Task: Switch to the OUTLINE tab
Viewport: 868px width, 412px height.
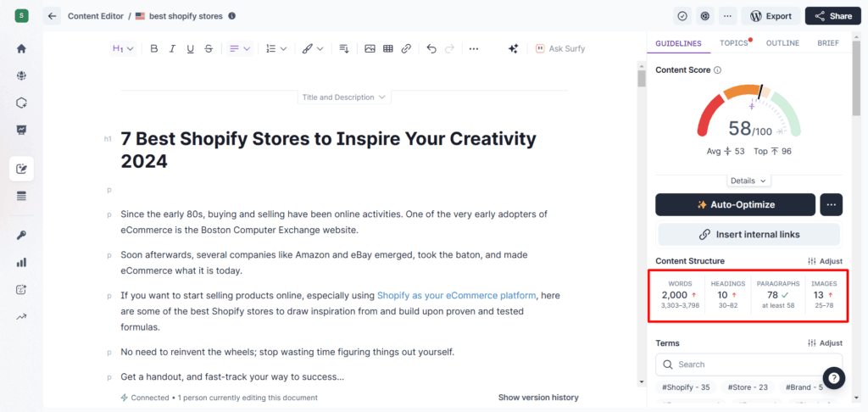Action: [x=782, y=43]
